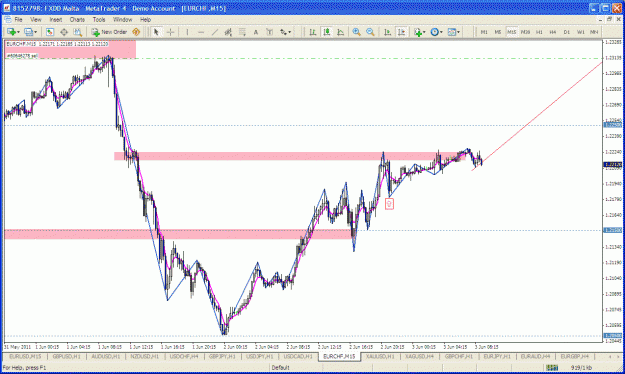This screenshot has width=625, height=374.
Task: Switch to Bar Chart mode
Action: coord(313,32)
